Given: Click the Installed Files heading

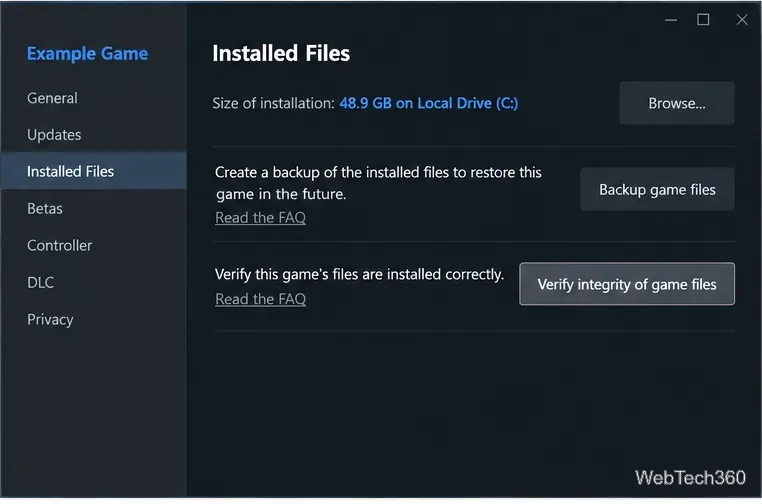Looking at the screenshot, I should (281, 53).
